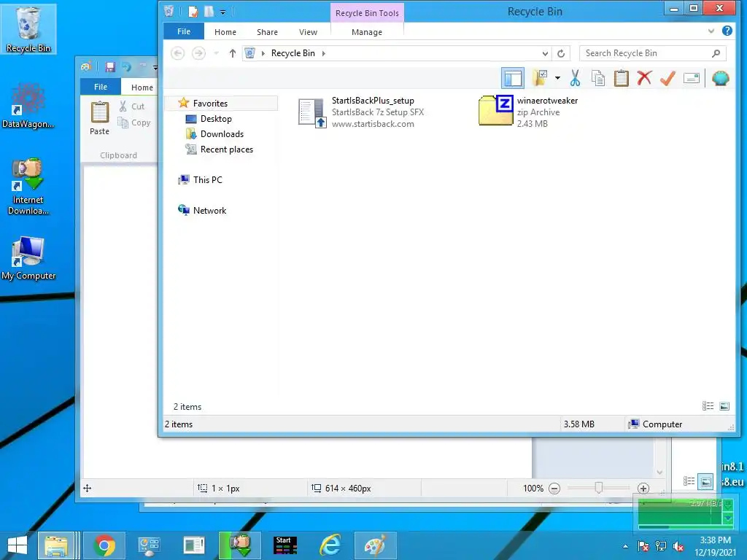This screenshot has width=747, height=560.
Task: Go up one level with Up arrow
Action: click(233, 53)
